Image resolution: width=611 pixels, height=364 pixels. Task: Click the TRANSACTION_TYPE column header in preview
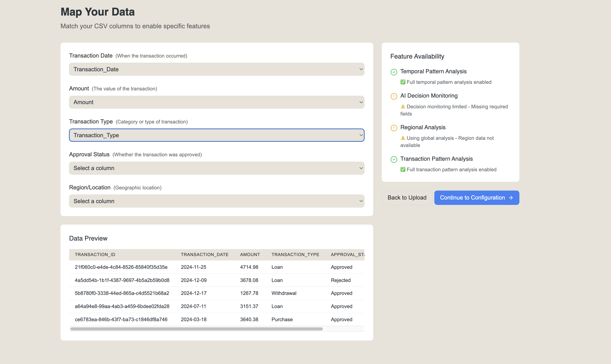coord(295,254)
